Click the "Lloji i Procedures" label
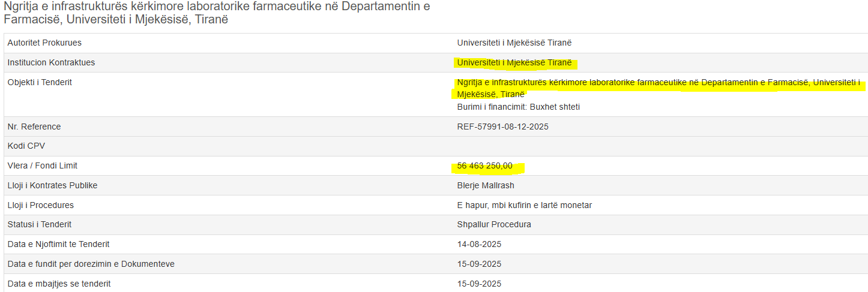 41,205
